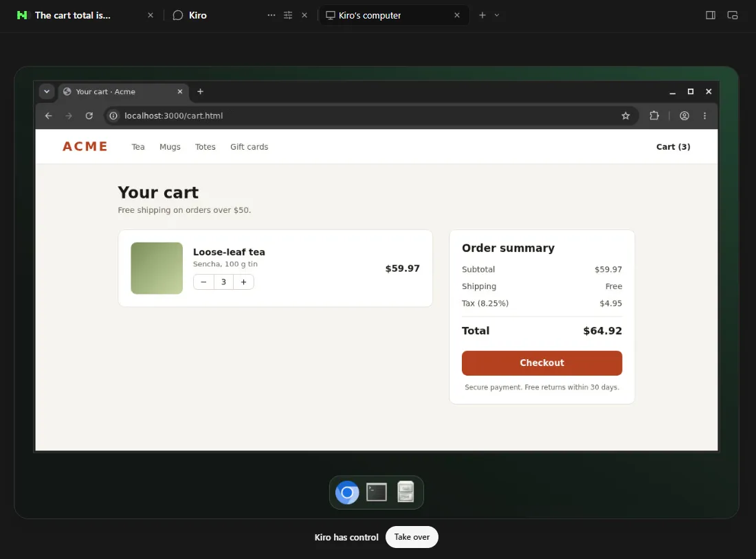756x559 pixels.
Task: Click the quantity field showing 3
Action: [x=224, y=282]
